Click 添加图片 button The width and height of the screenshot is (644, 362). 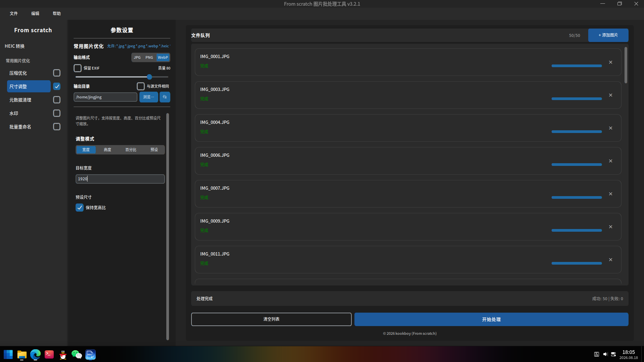pos(608,35)
